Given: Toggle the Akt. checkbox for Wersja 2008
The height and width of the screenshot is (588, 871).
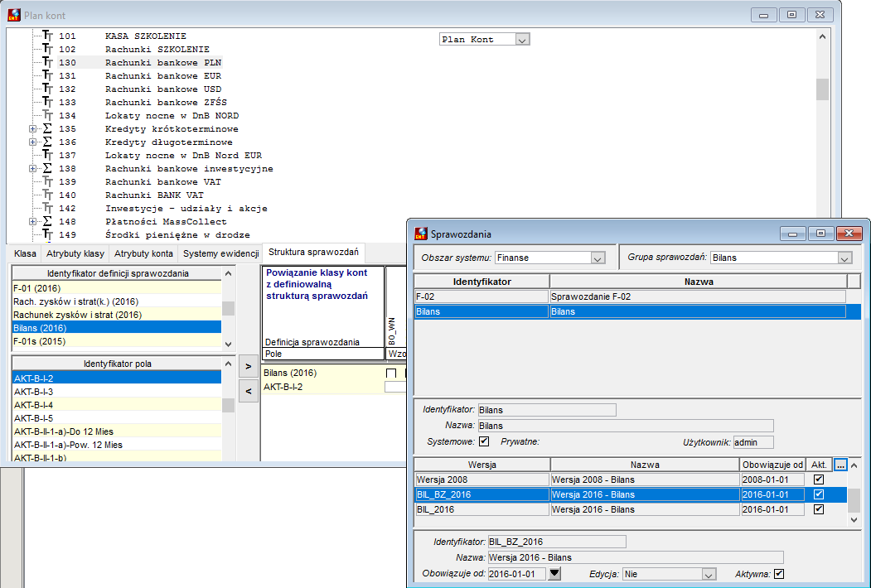Looking at the screenshot, I should (x=818, y=480).
